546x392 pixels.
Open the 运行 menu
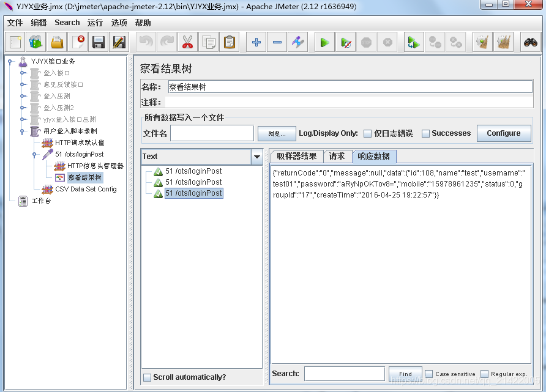click(x=95, y=23)
